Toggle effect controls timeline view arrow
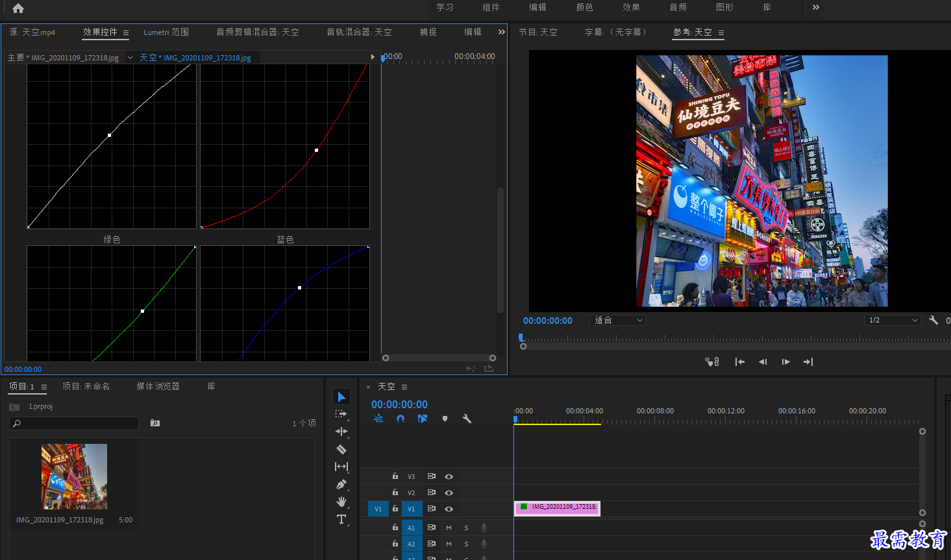 tap(373, 57)
